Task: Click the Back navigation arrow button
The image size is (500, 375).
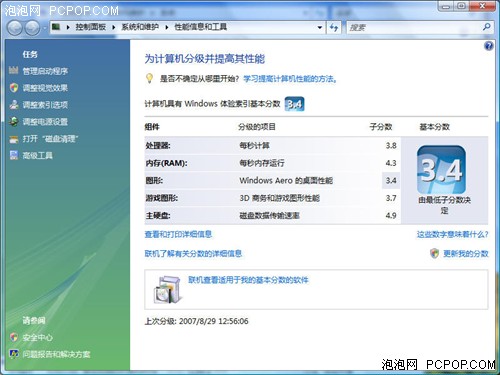Action: [x=15, y=28]
